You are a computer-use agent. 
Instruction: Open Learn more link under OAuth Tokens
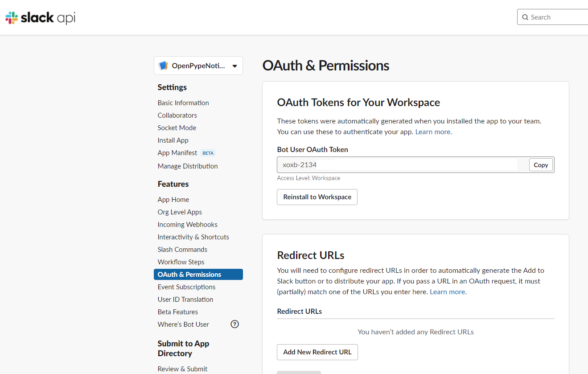pyautogui.click(x=433, y=132)
